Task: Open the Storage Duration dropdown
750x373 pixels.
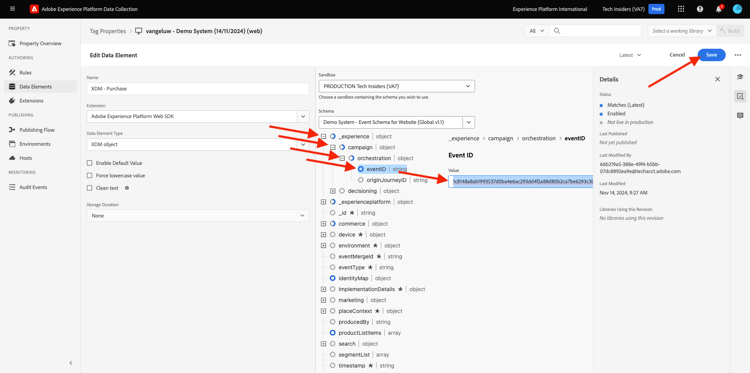Action: [198, 216]
